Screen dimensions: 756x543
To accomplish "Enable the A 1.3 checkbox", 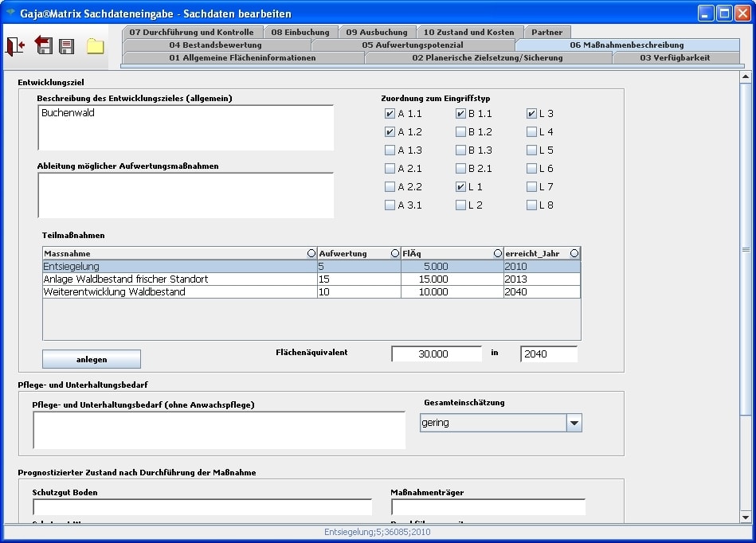I will coord(390,150).
